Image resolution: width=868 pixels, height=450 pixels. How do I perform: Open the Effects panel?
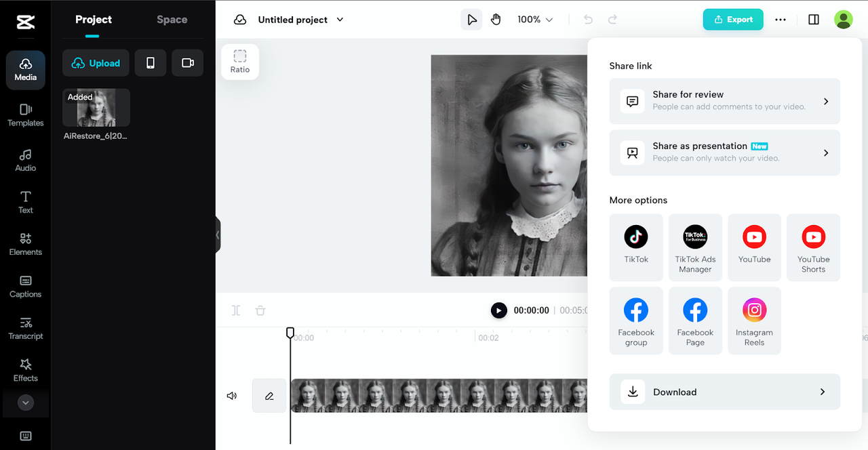26,370
